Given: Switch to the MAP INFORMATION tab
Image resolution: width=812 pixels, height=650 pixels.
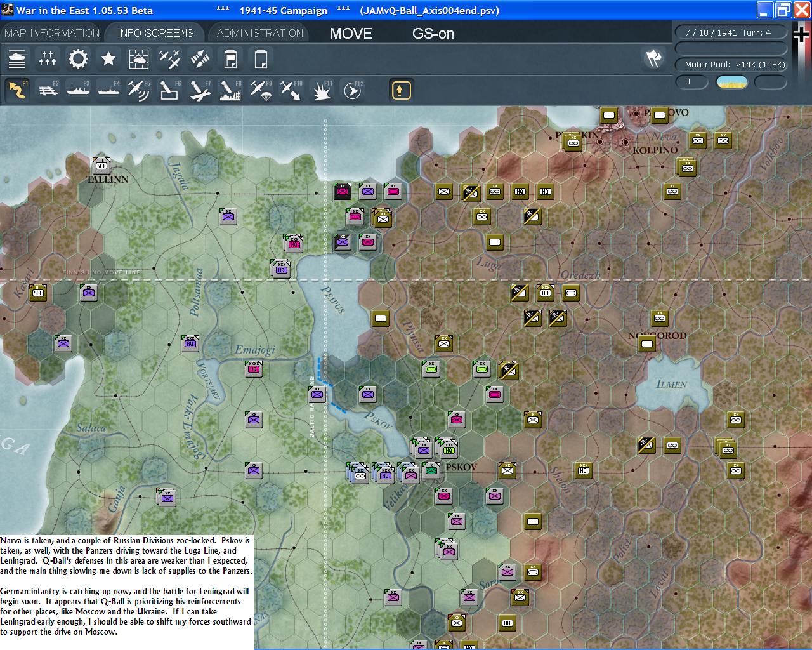Looking at the screenshot, I should [x=52, y=33].
